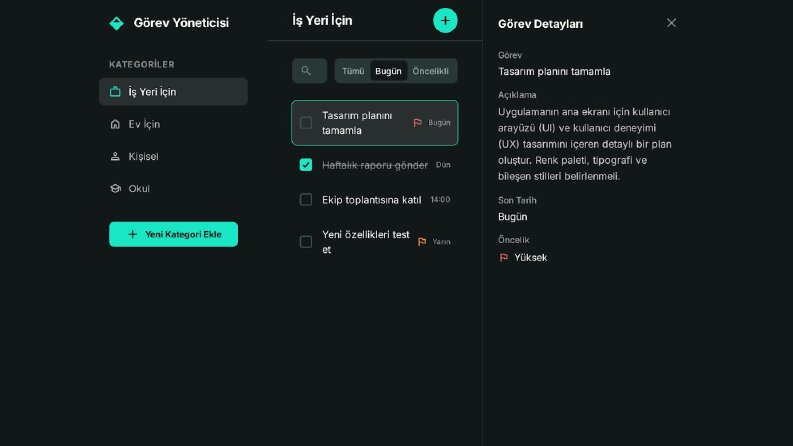Screen dimensions: 793x446
Task: Select the Yeni özellikleri test et task text
Action: coord(366,242)
